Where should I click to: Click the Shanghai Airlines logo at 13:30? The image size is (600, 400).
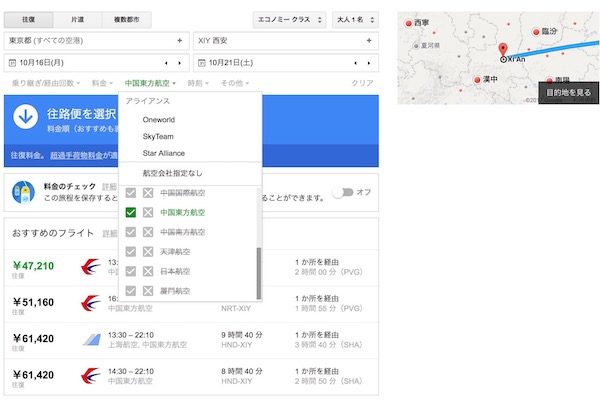[x=91, y=339]
